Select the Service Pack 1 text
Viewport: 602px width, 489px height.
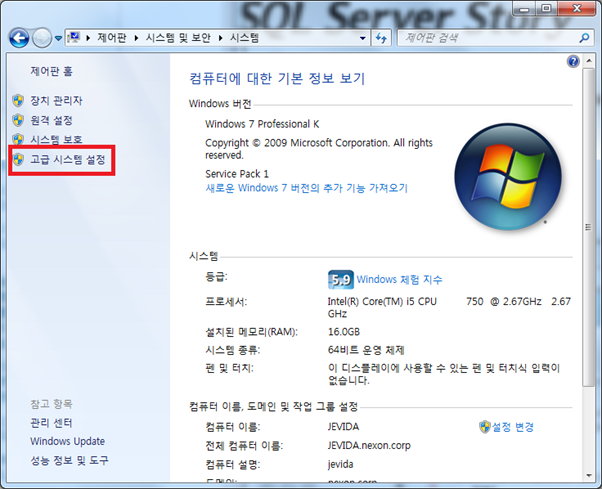(x=237, y=174)
